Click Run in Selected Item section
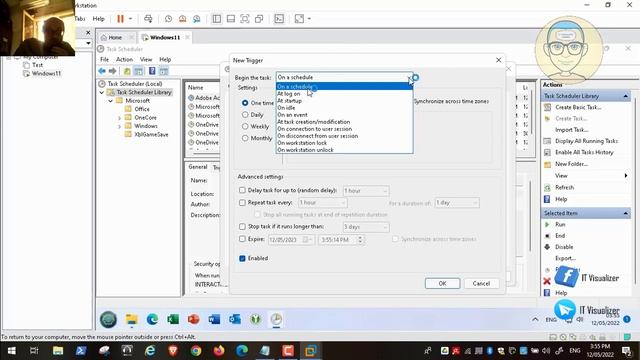Image resolution: width=640 pixels, height=360 pixels. [x=560, y=224]
